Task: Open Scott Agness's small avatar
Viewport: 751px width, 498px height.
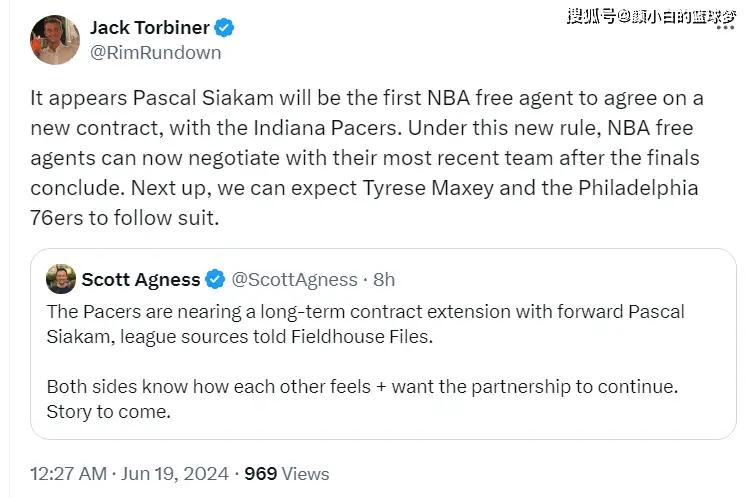Action: coord(61,278)
